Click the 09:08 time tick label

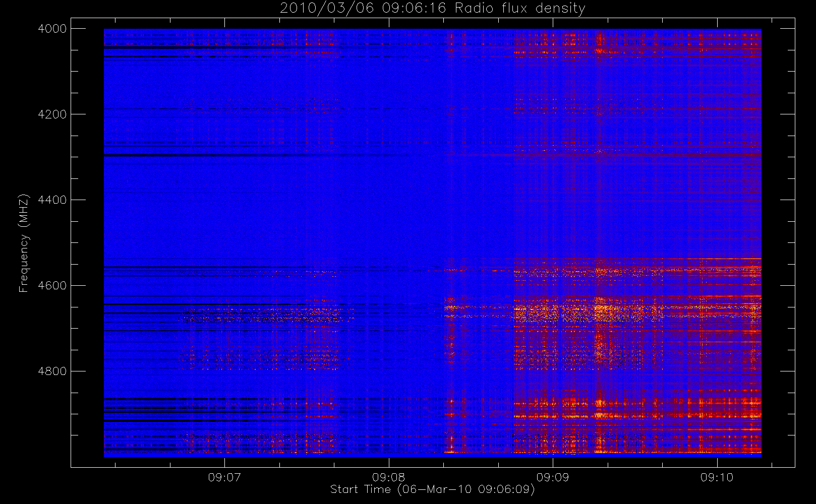pos(388,477)
